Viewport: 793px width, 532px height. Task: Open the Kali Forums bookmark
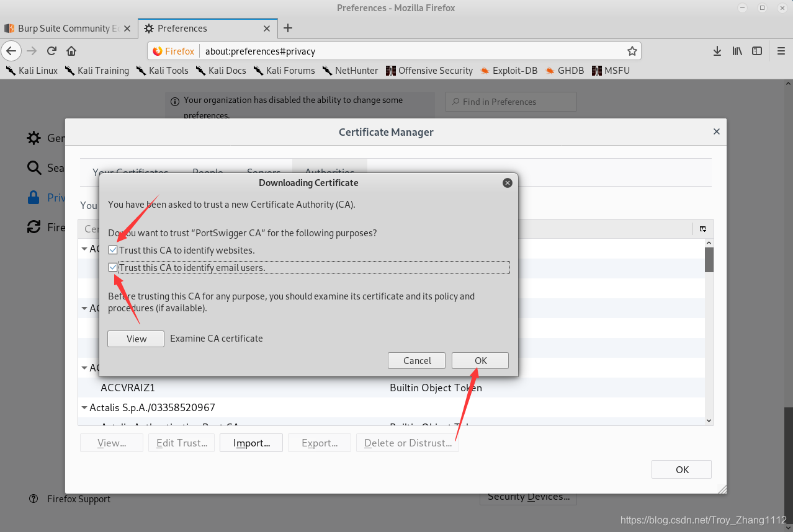pos(284,71)
